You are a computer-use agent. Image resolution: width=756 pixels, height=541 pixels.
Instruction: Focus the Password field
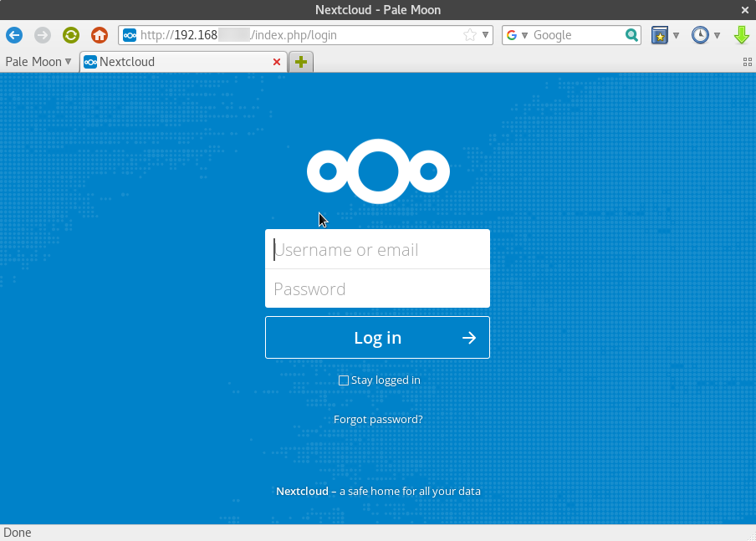(x=377, y=288)
